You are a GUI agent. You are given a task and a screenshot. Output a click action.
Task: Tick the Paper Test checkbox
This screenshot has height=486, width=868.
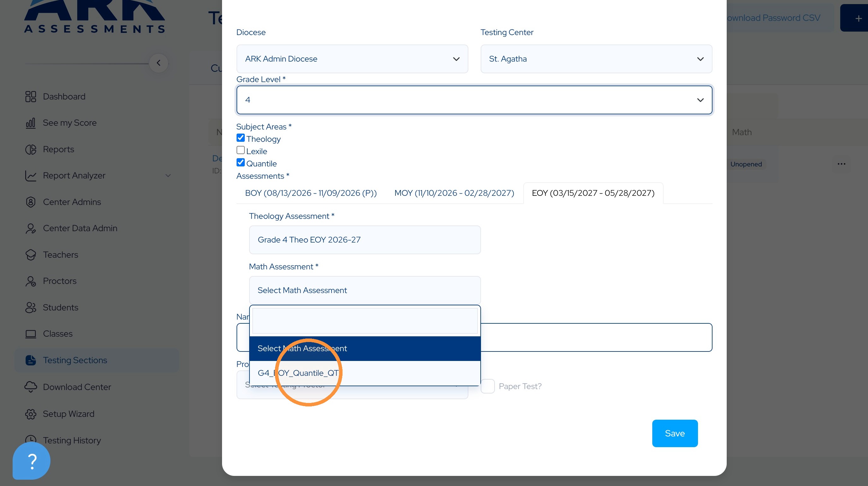(488, 386)
